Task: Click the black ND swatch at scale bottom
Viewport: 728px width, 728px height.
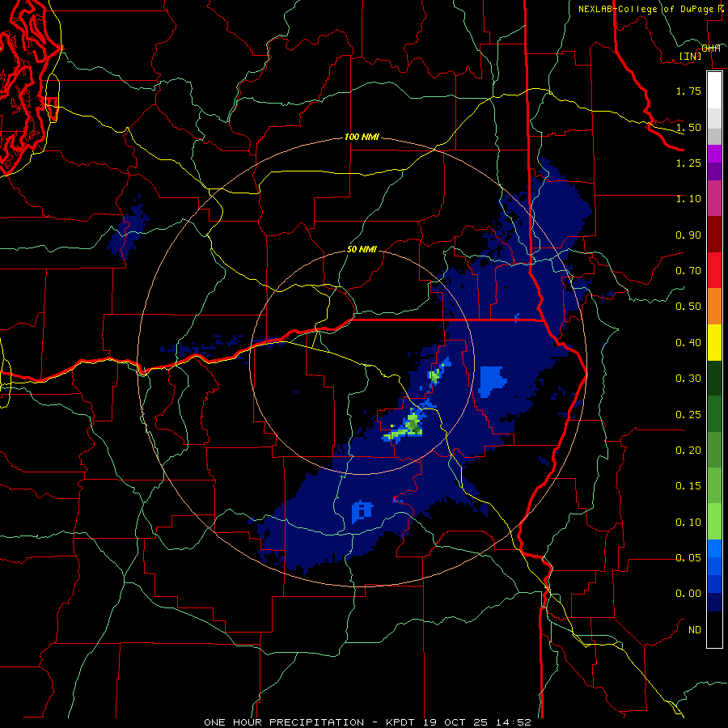Action: coord(714,629)
